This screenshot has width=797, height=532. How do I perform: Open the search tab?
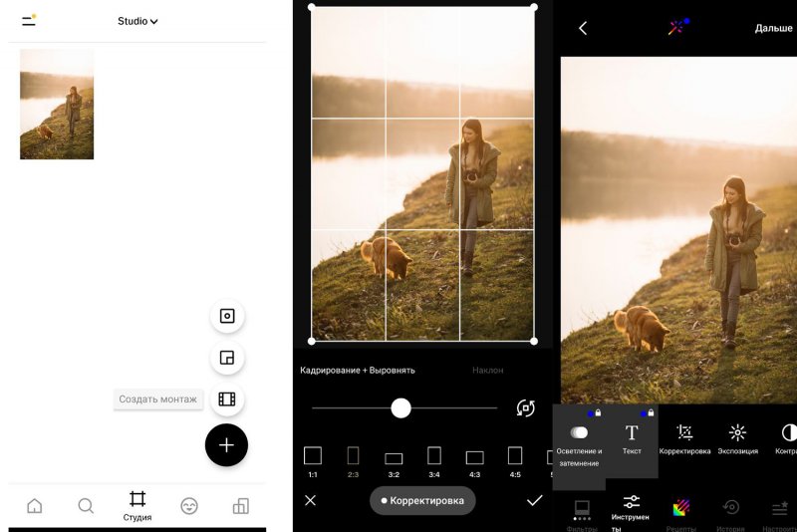click(x=86, y=506)
